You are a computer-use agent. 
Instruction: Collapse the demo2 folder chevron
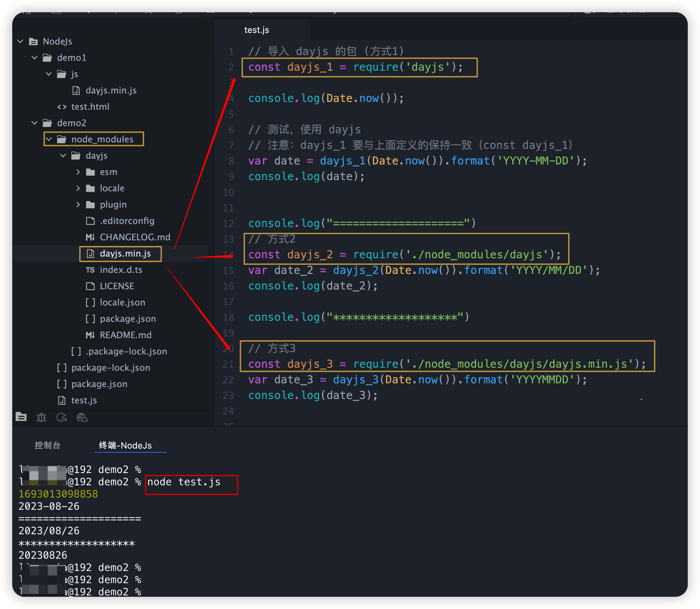(35, 123)
